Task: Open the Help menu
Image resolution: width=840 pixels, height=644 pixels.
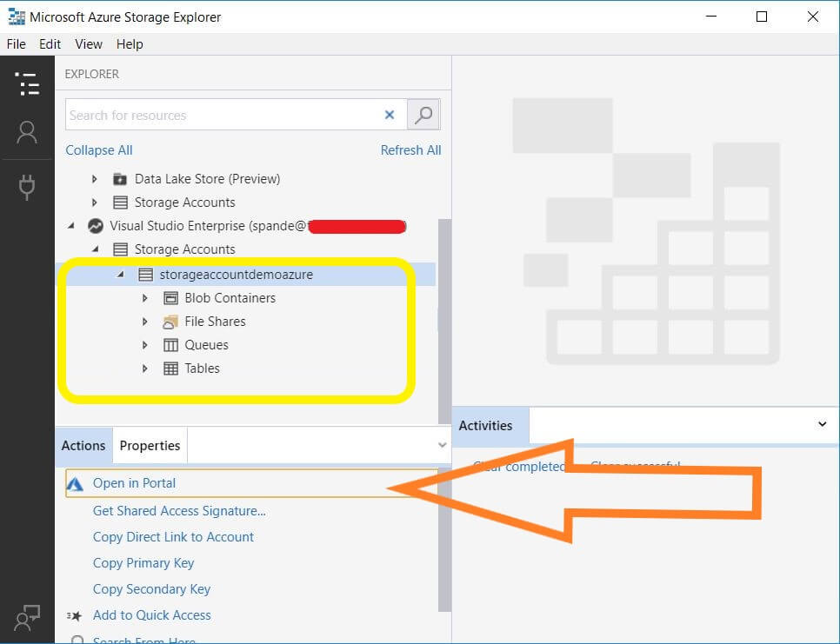Action: coord(130,44)
